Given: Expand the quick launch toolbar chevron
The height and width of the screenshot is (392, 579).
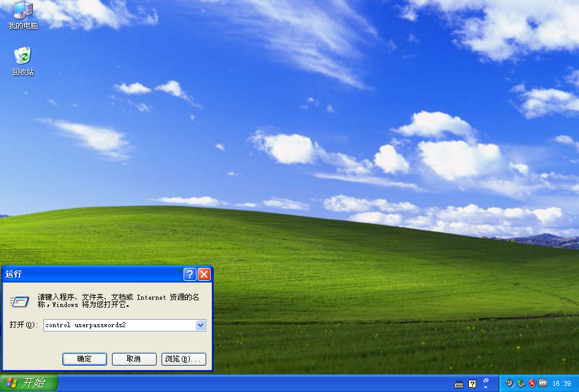Looking at the screenshot, I should click(486, 386).
